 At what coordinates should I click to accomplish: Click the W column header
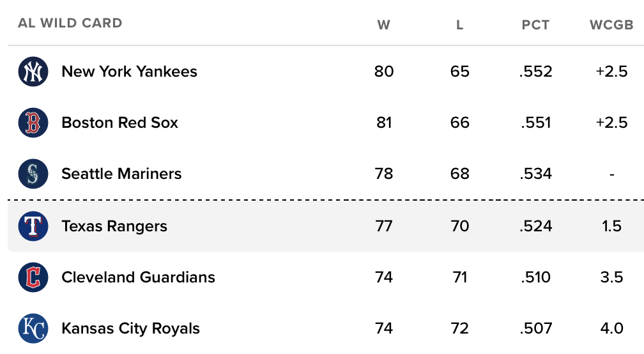[383, 25]
